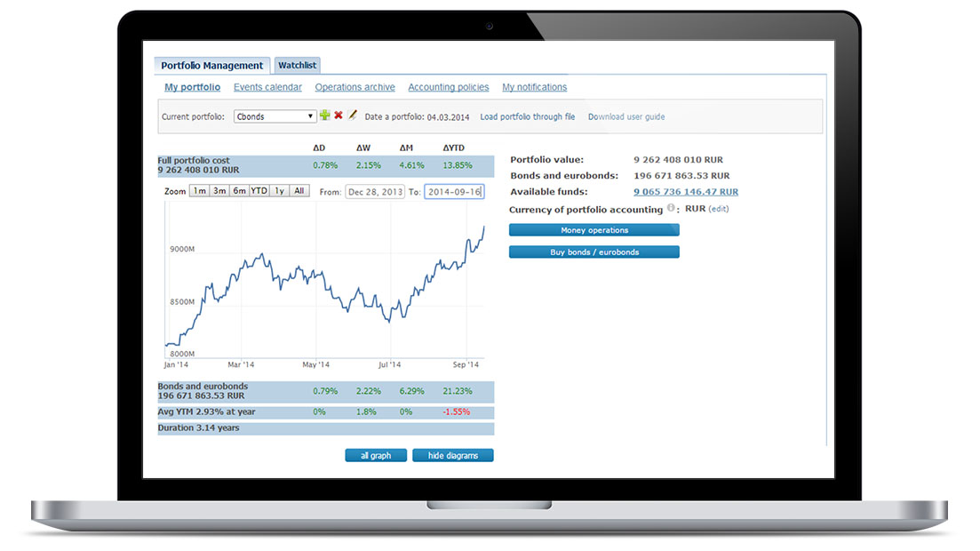Set chart zoom to 3m
The width and height of the screenshot is (980, 551).
coord(219,191)
